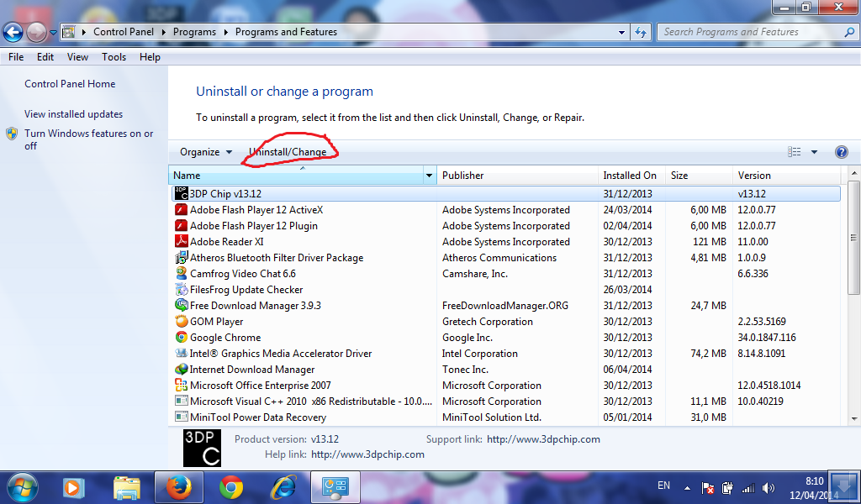Expand the address bar history dropdown

[x=621, y=32]
